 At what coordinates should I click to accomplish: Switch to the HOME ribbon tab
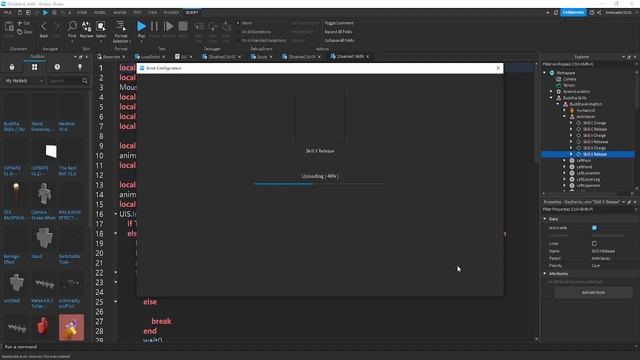[x=82, y=13]
